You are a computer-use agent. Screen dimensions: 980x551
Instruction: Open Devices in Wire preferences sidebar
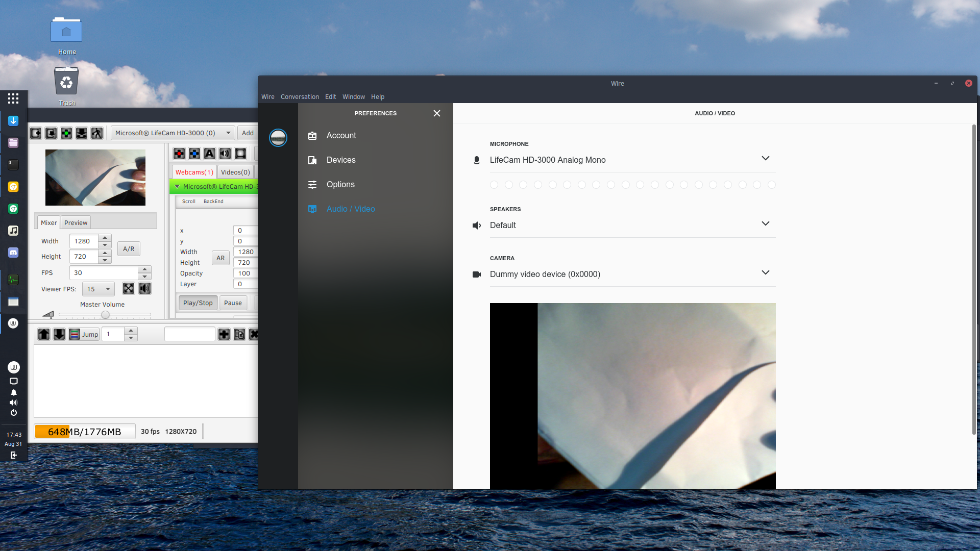click(340, 160)
